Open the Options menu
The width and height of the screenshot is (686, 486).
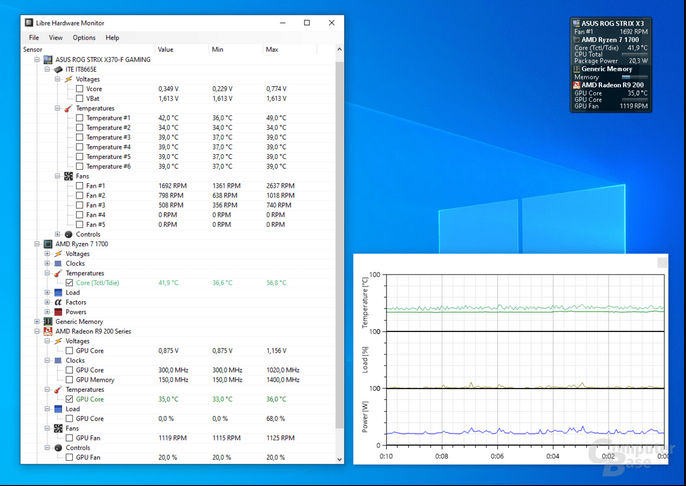point(84,38)
